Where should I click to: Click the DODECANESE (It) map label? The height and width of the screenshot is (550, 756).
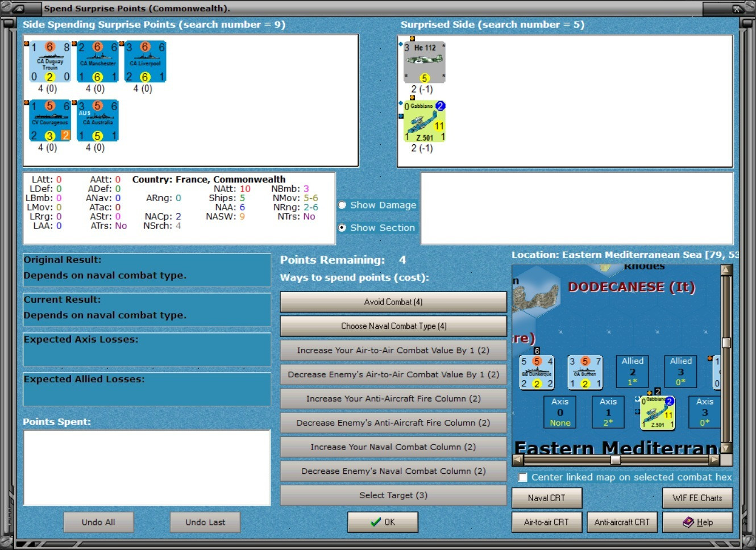point(632,287)
